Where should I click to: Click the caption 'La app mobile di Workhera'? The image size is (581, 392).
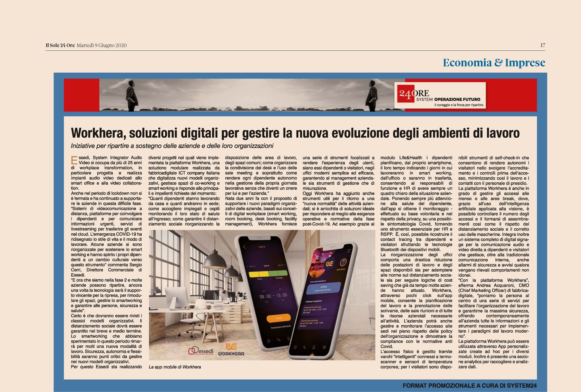(175, 367)
